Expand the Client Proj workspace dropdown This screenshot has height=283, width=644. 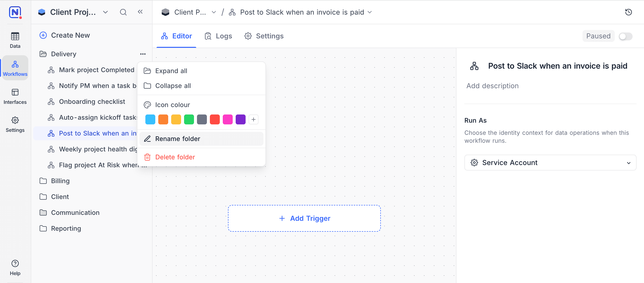coord(105,12)
